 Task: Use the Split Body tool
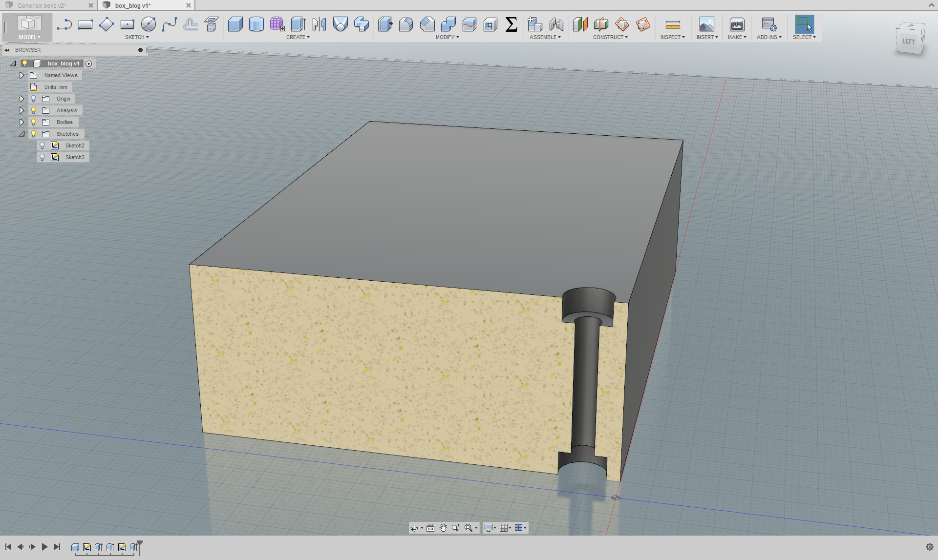(469, 24)
